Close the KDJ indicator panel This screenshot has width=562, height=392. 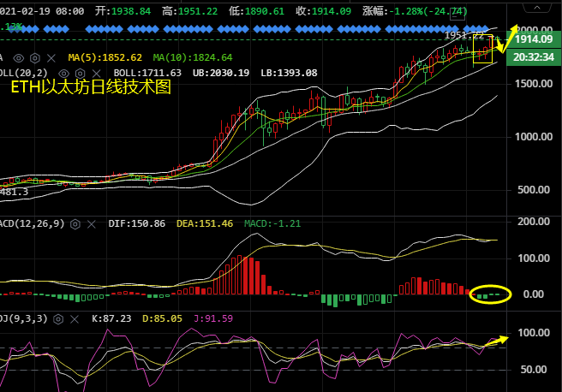[x=76, y=319]
